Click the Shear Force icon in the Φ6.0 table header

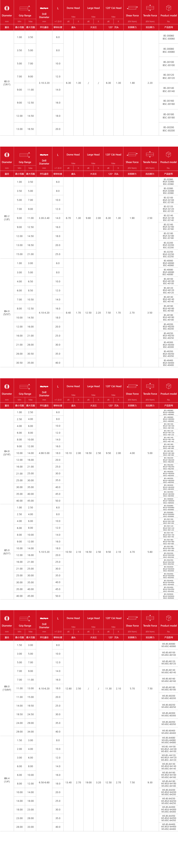coord(132,618)
